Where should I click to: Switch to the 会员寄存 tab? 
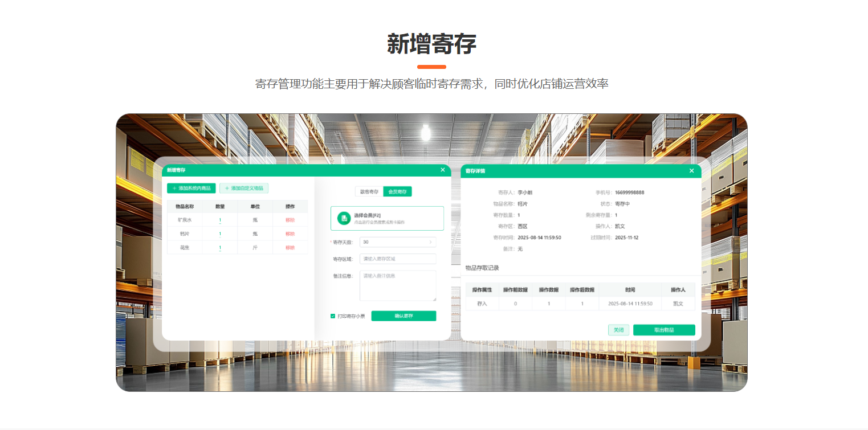coord(398,192)
